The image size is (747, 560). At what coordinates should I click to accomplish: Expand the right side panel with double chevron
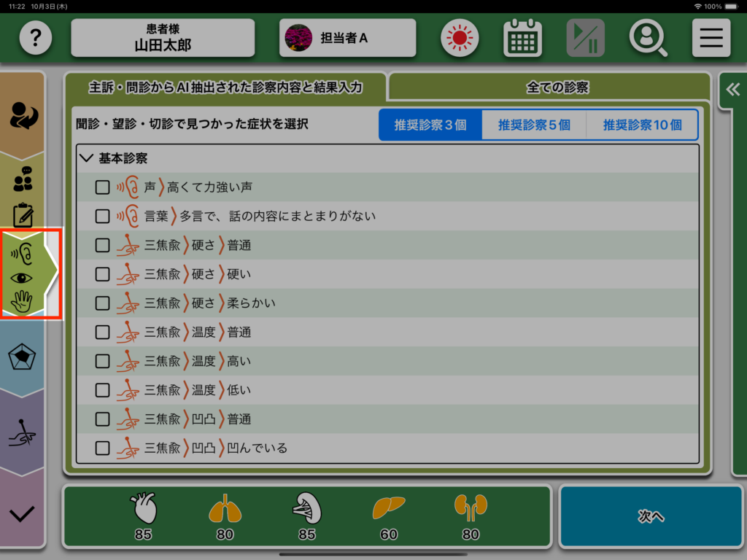tap(732, 90)
